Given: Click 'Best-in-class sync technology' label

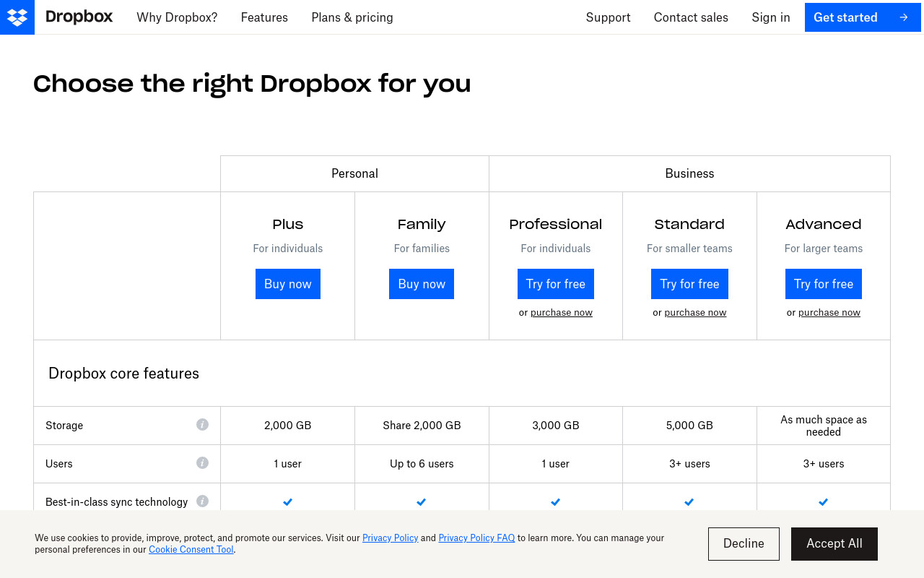Looking at the screenshot, I should (x=117, y=502).
